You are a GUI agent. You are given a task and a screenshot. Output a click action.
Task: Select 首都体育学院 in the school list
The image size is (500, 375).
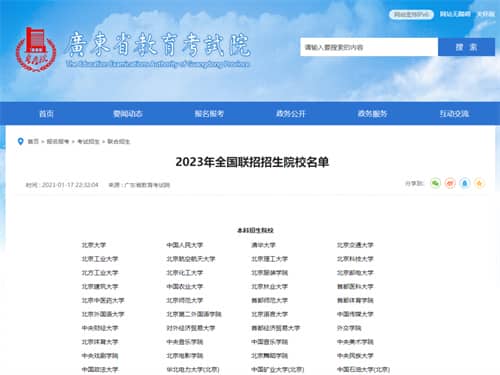pyautogui.click(x=355, y=300)
